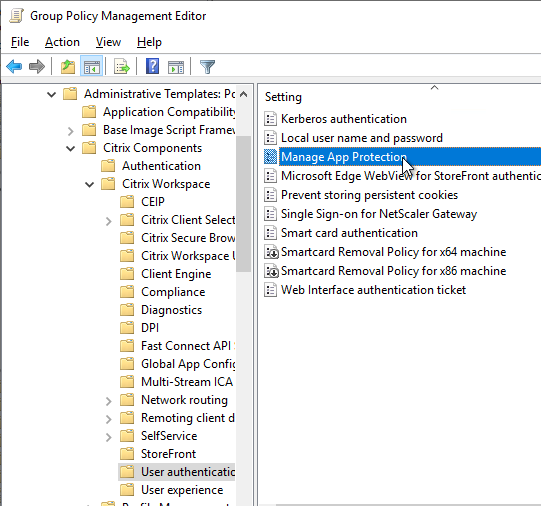Select Smart card authentication setting
541x506 pixels.
click(x=349, y=233)
